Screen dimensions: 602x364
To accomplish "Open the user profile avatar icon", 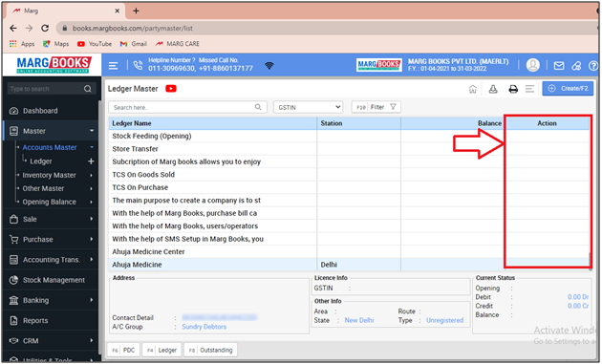I will pos(532,65).
